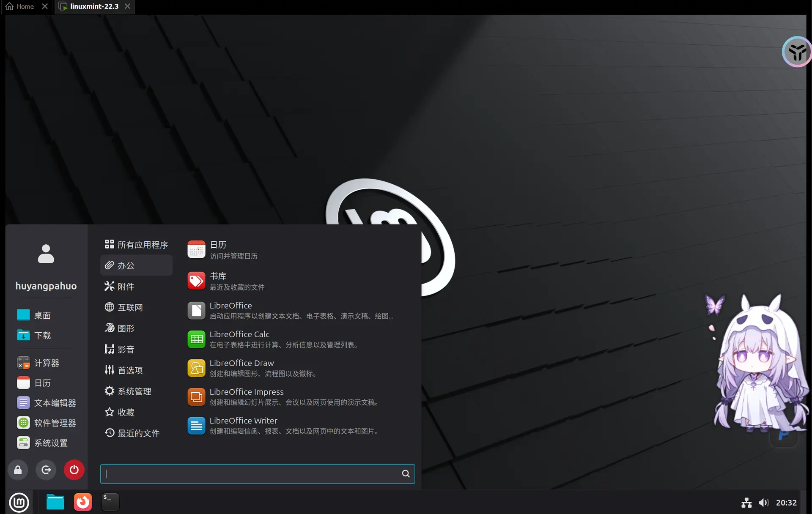The width and height of the screenshot is (812, 514).
Task: Click the username huyangpahuo
Action: click(46, 286)
